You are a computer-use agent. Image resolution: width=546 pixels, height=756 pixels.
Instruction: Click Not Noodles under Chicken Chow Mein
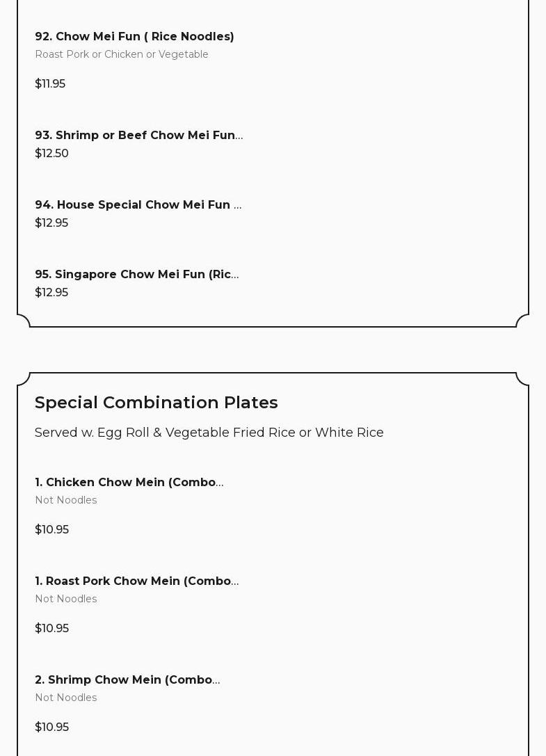(x=66, y=500)
